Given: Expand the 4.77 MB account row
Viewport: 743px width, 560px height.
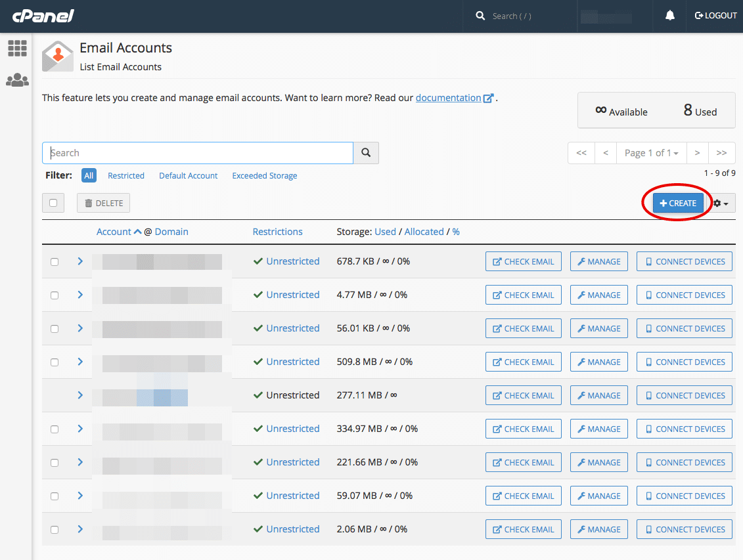Looking at the screenshot, I should (80, 294).
